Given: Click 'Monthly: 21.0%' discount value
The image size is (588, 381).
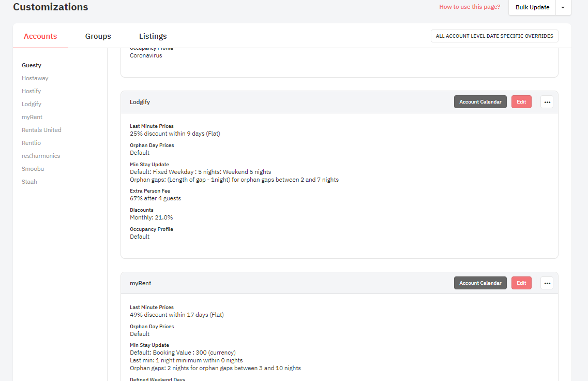Looking at the screenshot, I should click(151, 217).
